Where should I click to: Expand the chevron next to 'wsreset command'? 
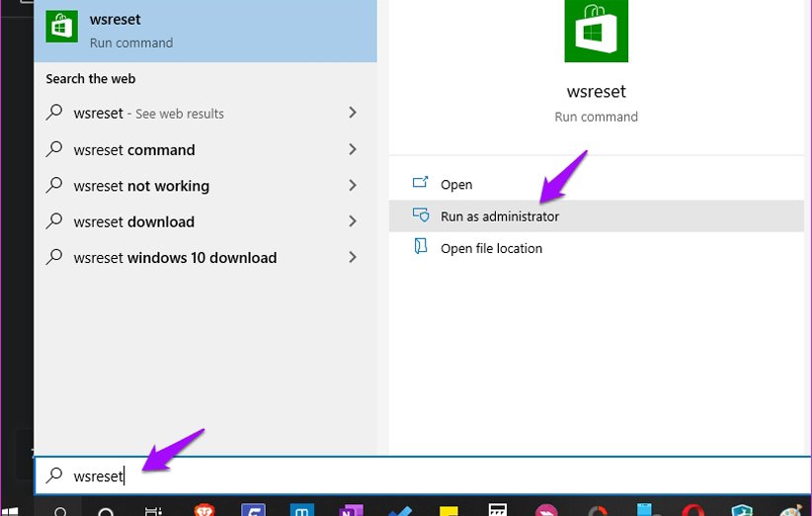coord(353,149)
